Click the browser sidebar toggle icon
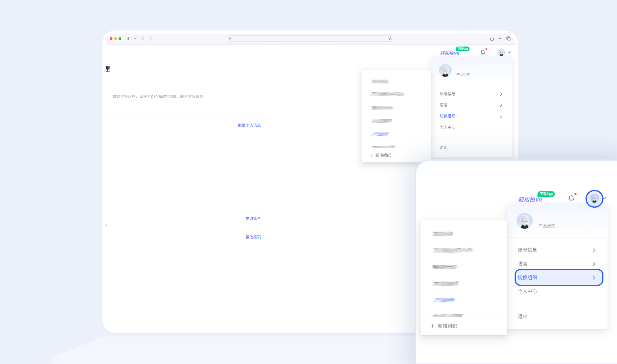 point(129,39)
